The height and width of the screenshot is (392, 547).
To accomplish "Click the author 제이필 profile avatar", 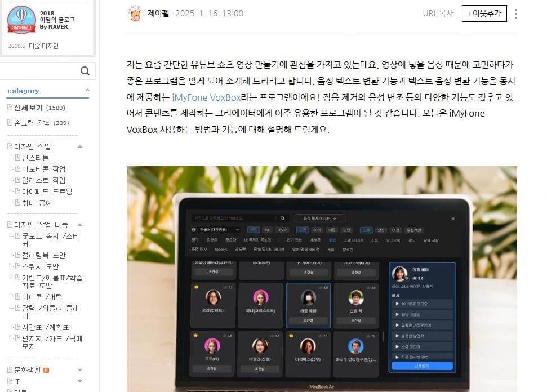I will (135, 14).
